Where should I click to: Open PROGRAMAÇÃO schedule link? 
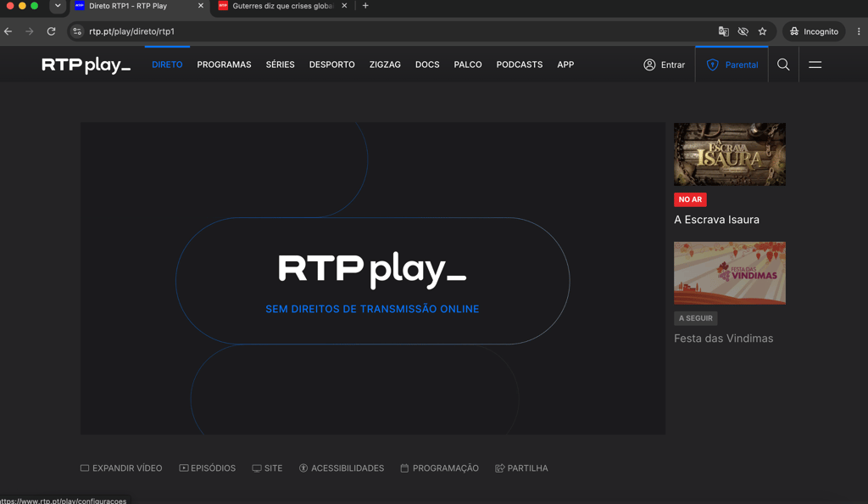(x=440, y=468)
